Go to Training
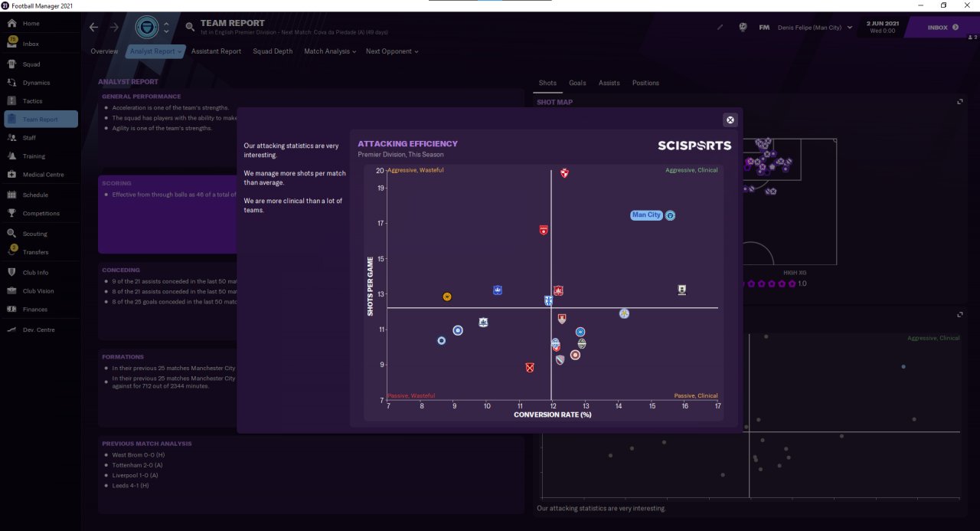The width and height of the screenshot is (980, 531). (x=34, y=156)
